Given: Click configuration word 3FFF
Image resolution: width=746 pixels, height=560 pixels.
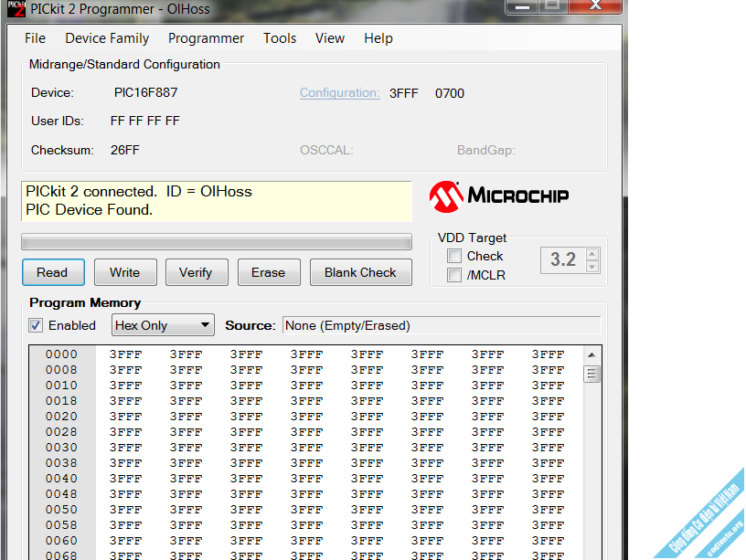Looking at the screenshot, I should tap(403, 93).
